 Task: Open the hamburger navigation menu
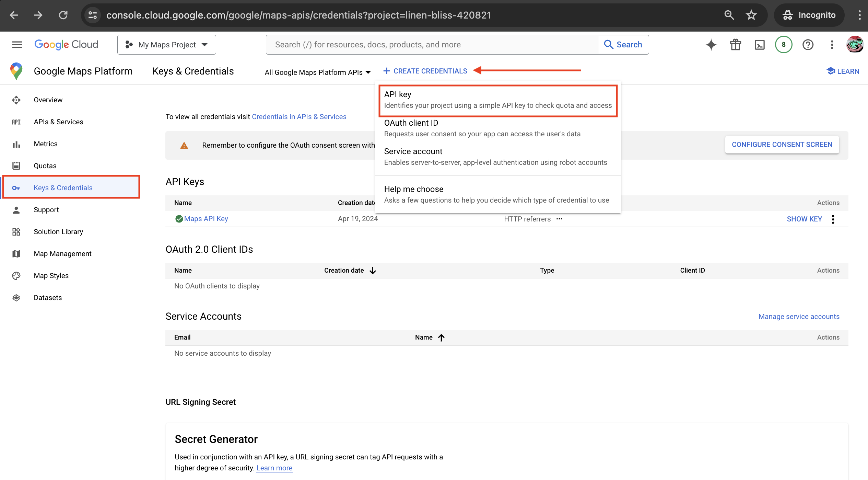click(17, 45)
